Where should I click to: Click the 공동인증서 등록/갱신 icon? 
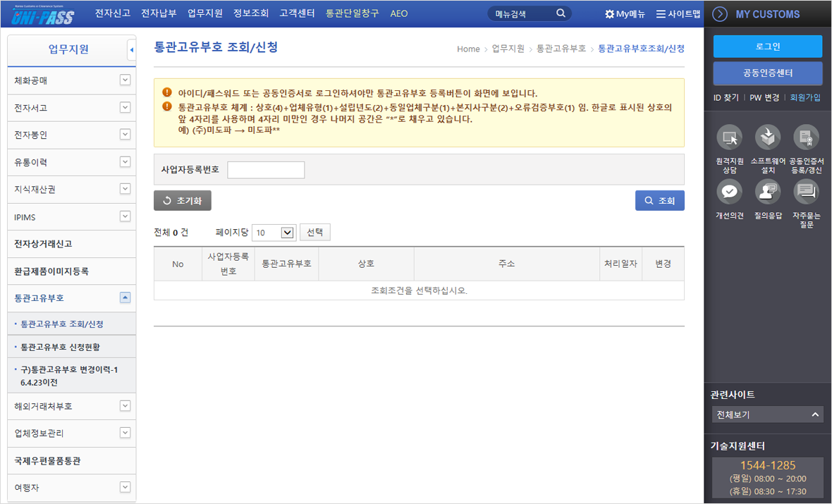pyautogui.click(x=806, y=137)
